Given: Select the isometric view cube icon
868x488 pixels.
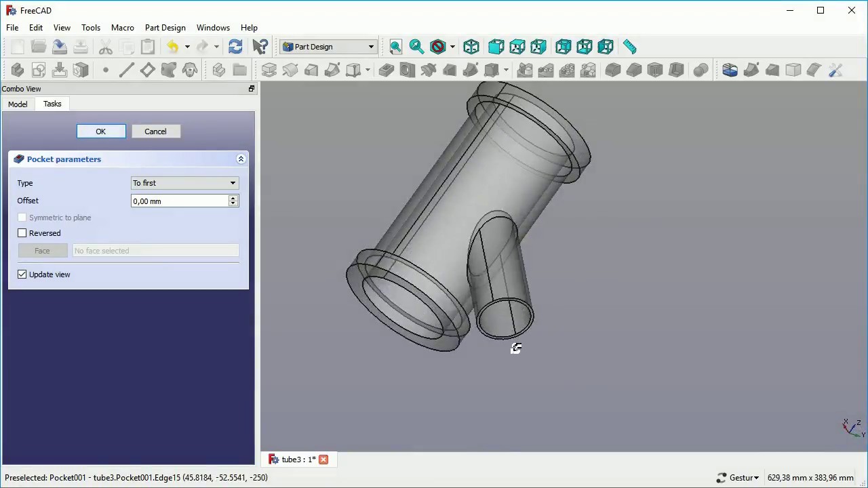Looking at the screenshot, I should (x=471, y=47).
